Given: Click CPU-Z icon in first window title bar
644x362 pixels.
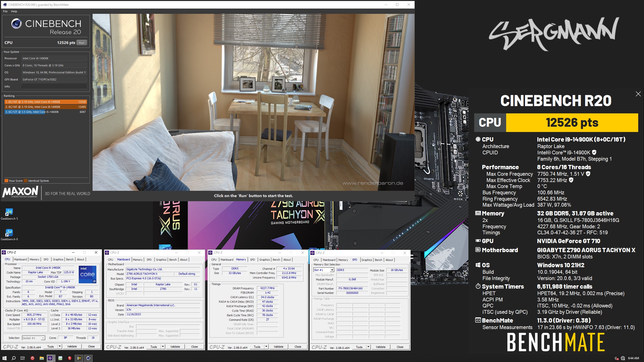Looking at the screenshot, I should click(4, 252).
